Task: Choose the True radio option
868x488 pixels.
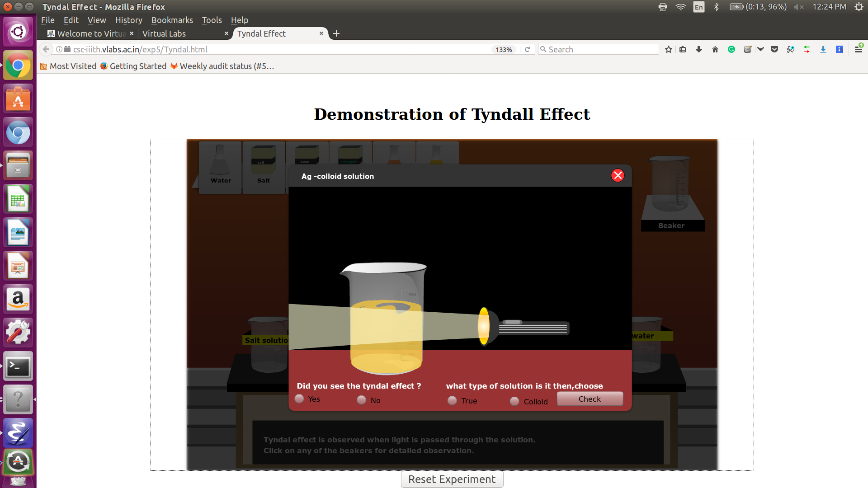Action: (452, 401)
